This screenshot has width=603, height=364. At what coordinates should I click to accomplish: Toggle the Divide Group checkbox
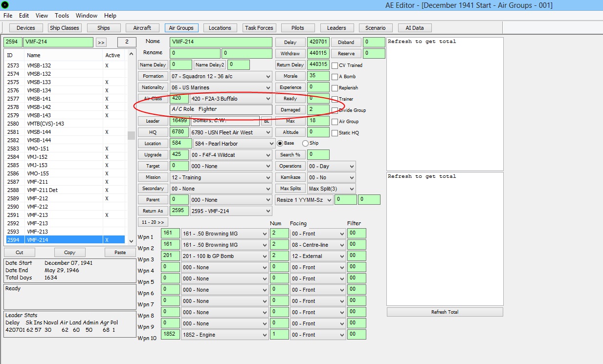(335, 110)
